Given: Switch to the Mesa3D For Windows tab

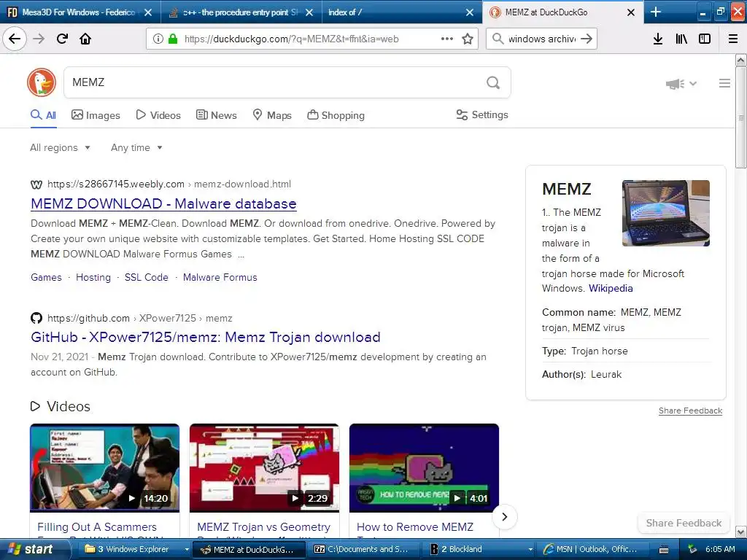Looking at the screenshot, I should [x=71, y=12].
